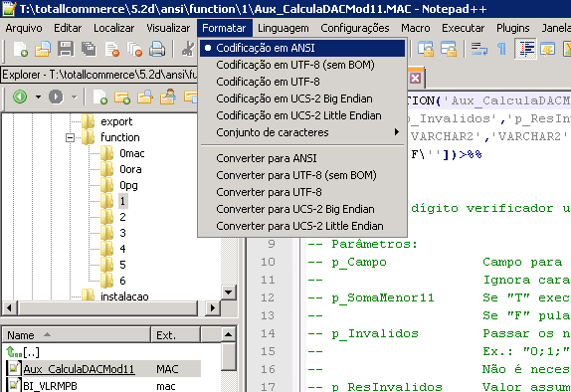Viewport: 571px width, 392px height.
Task: Choose Codificação em UCS-2 Little Endian
Action: point(302,115)
